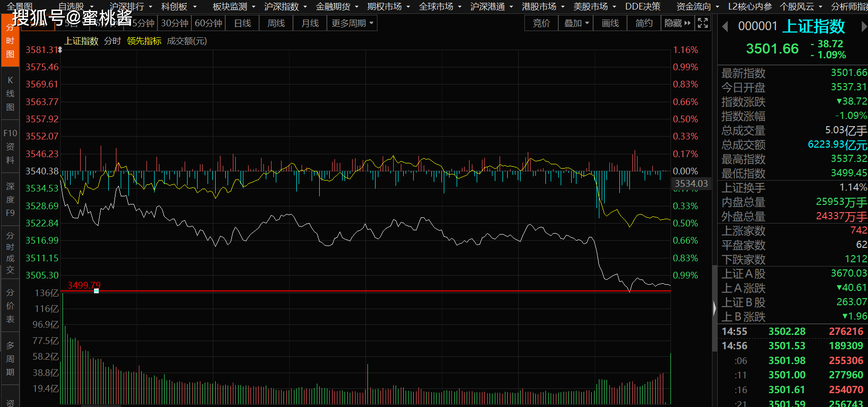Screen dimensions: 868x407
Task: Click the 最低指数 value 3499.45
Action: (848, 173)
